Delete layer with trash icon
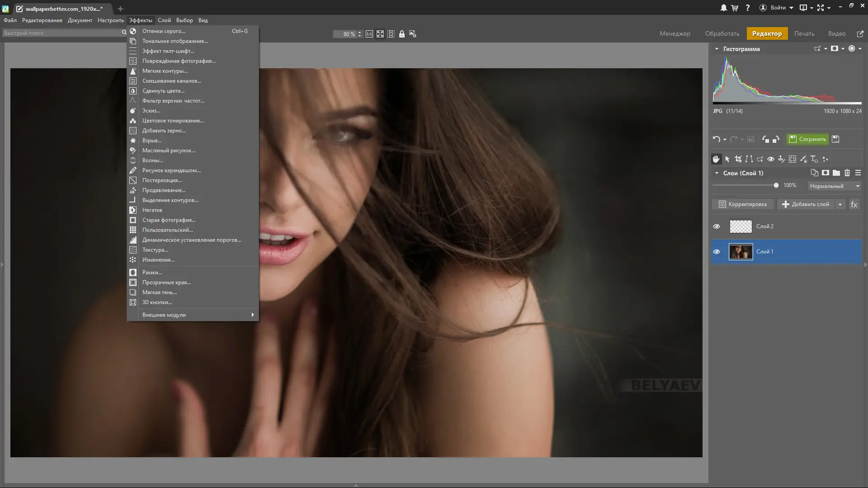Image resolution: width=868 pixels, height=488 pixels. click(x=847, y=173)
